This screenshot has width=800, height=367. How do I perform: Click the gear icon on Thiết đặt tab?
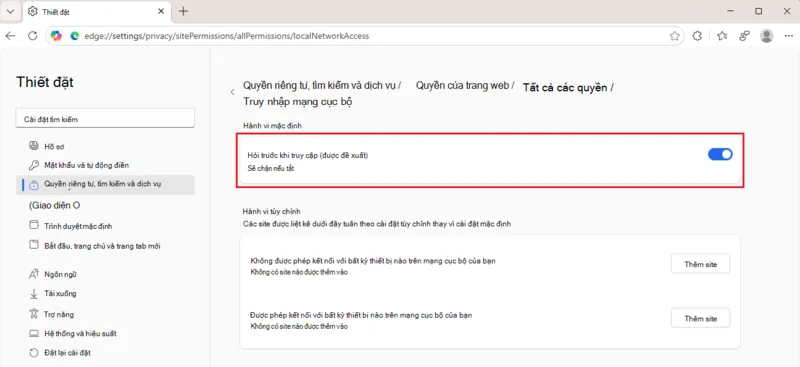[x=33, y=11]
